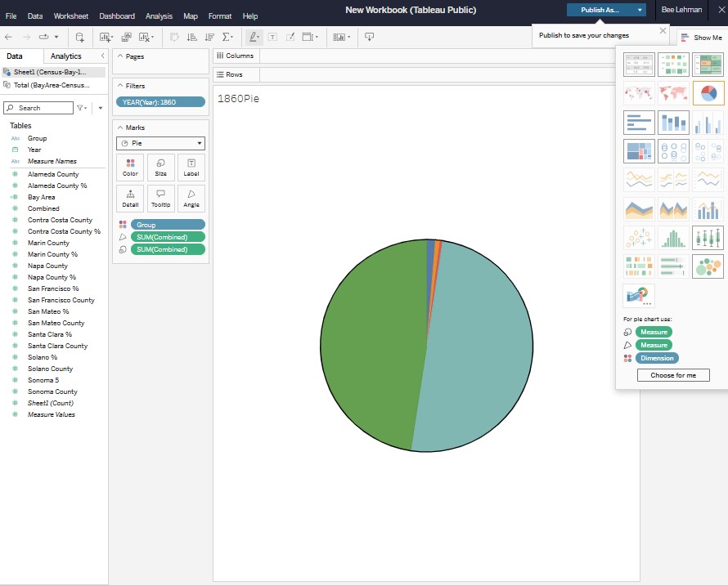Open the Worksheet menu
The width and height of the screenshot is (728, 586).
tap(71, 16)
